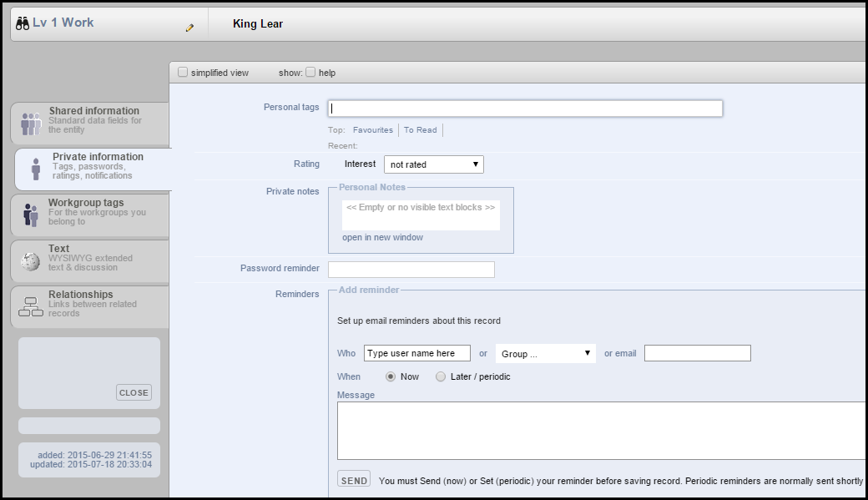This screenshot has width=868, height=500.
Task: Open the Relationships tab
Action: (90, 306)
